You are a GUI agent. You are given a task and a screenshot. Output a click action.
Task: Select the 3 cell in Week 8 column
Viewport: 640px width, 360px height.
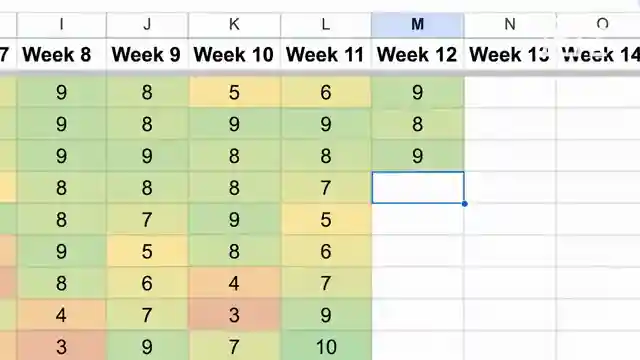(x=61, y=347)
